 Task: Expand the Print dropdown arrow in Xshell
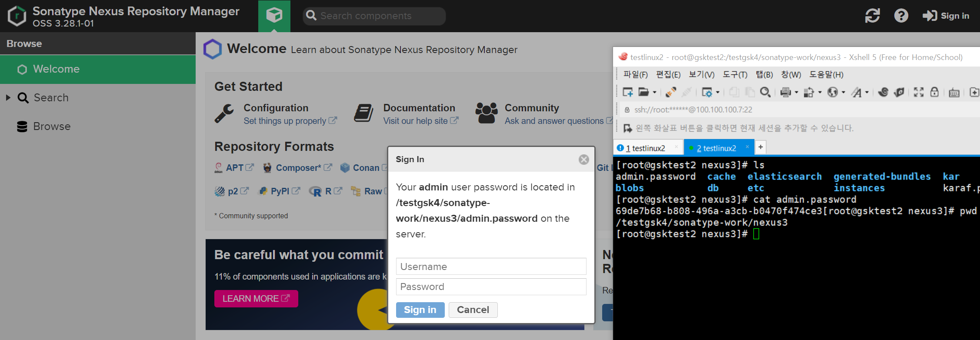[x=797, y=92]
